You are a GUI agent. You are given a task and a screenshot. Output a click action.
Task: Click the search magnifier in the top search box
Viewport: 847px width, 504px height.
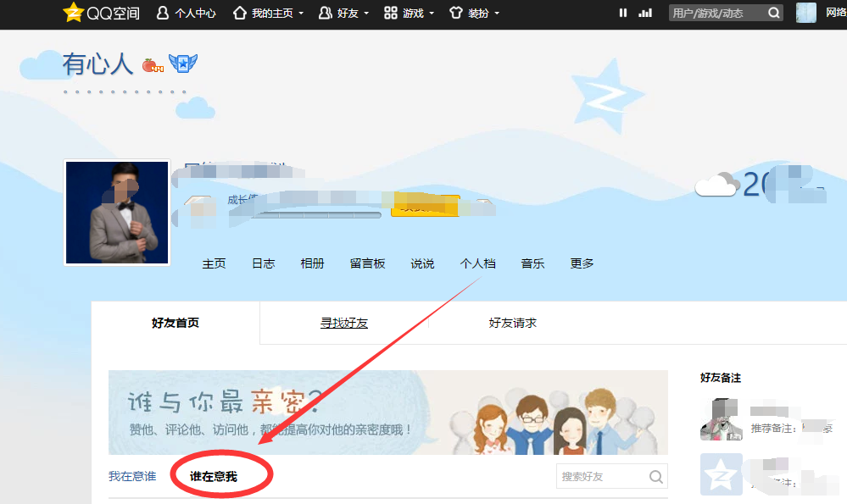click(x=773, y=13)
